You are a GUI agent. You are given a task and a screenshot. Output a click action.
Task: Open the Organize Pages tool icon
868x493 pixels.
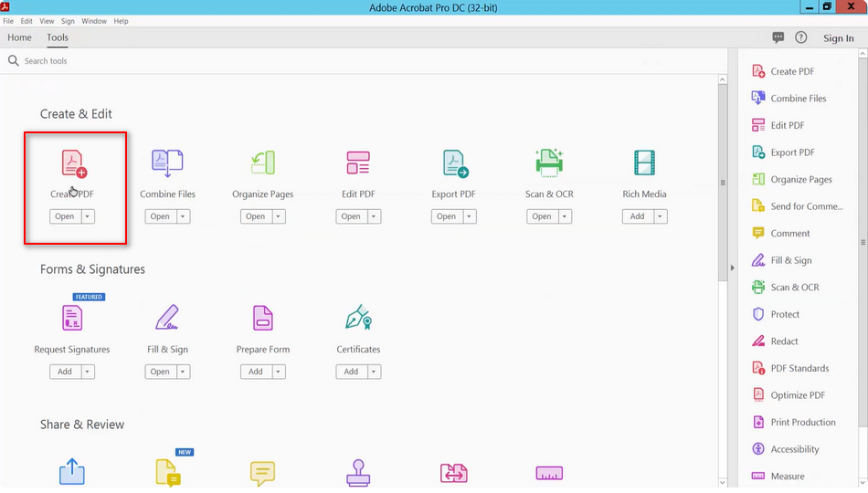click(263, 163)
